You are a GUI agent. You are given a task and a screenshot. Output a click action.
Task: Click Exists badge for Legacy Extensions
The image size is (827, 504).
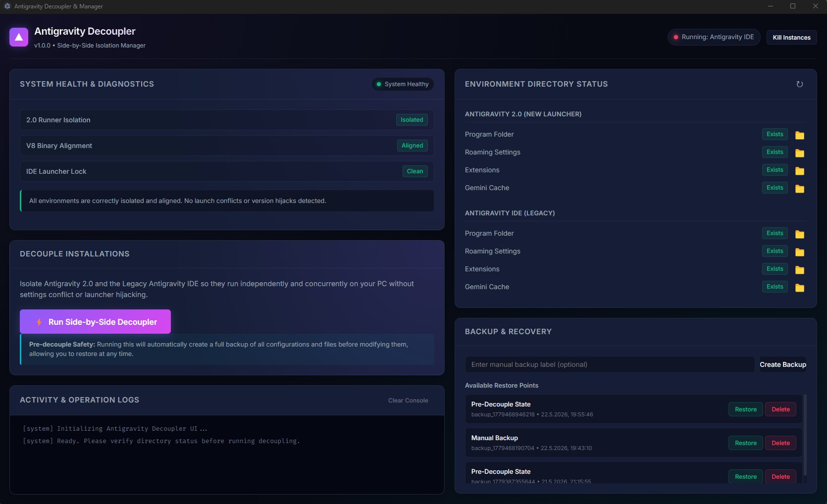[775, 269]
